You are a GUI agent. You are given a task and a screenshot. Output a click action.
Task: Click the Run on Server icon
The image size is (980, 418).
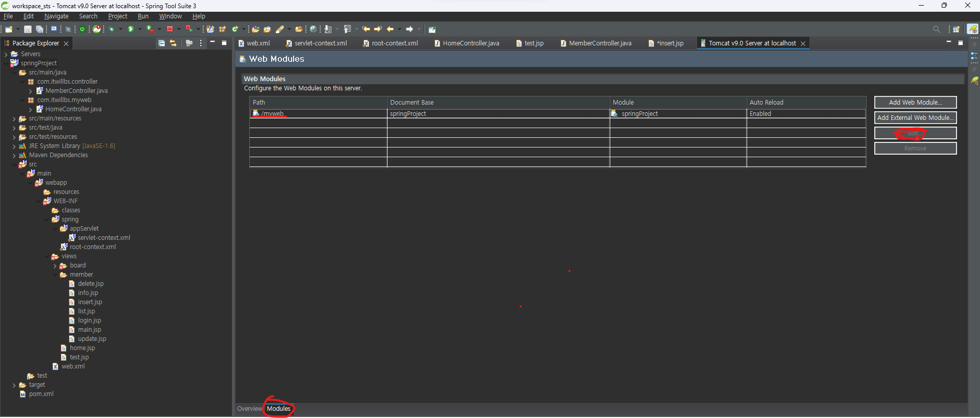point(150,29)
